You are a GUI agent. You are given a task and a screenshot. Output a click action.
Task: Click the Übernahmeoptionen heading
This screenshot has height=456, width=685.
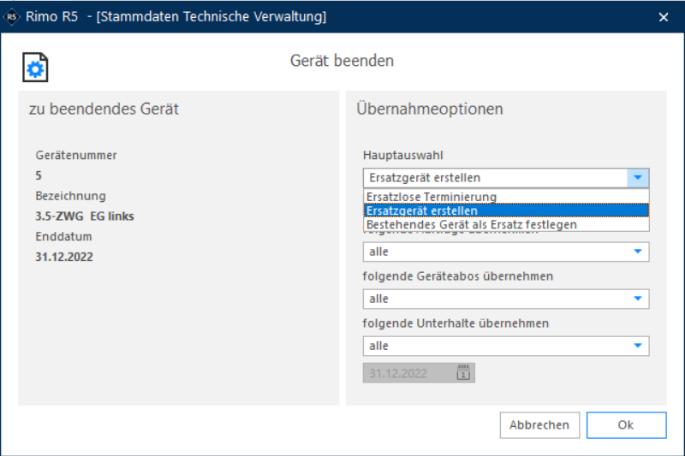coord(429,109)
